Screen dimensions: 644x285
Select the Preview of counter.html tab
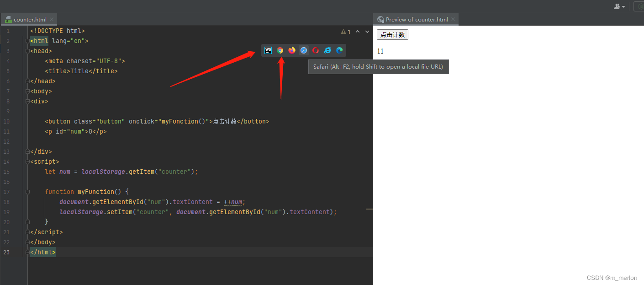(417, 20)
